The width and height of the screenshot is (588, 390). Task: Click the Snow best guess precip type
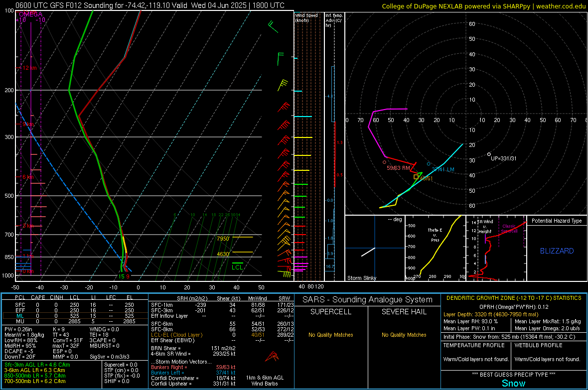513,383
